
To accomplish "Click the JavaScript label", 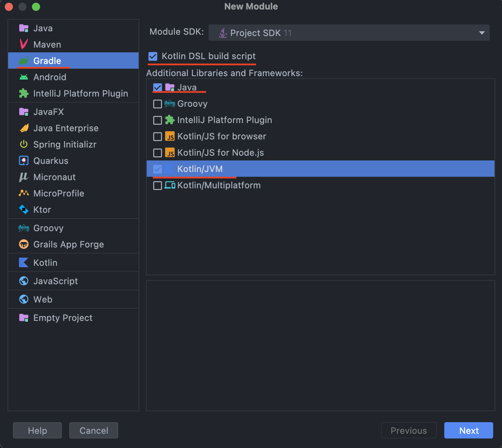I will click(56, 281).
